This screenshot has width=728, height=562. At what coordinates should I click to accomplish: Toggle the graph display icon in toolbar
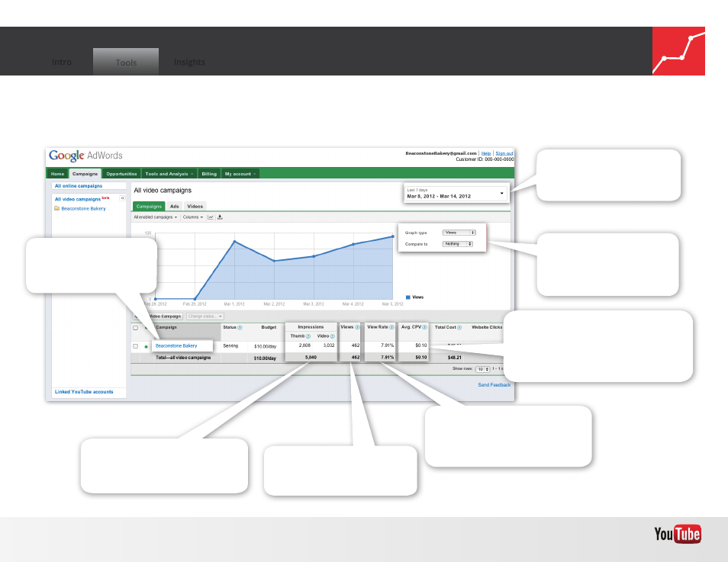(211, 217)
